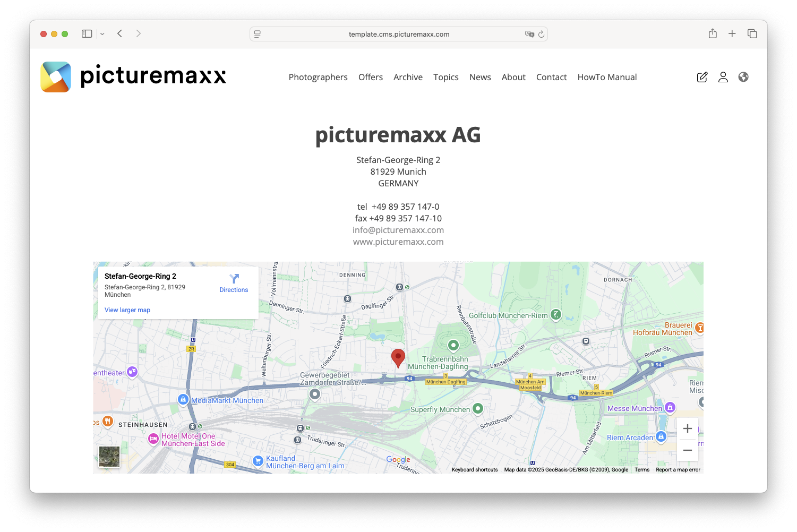Click the Brauerei Hofbräu München marker

[x=699, y=328]
